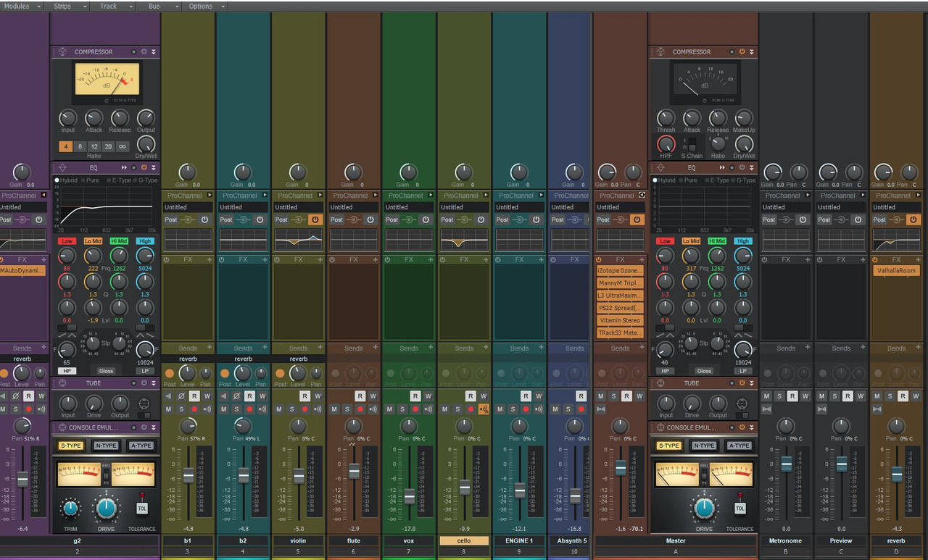928x560 pixels.
Task: Mute the b1 track
Action: tap(168, 409)
